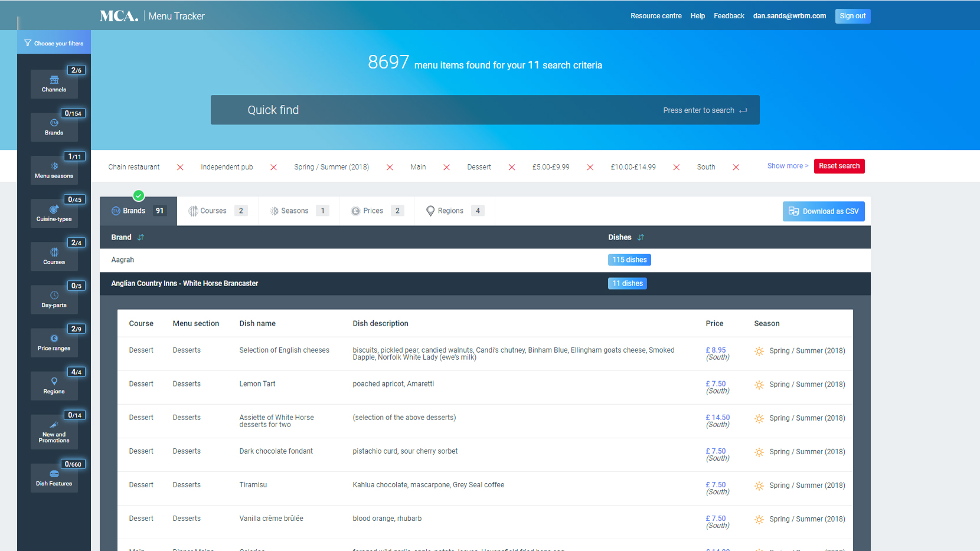
Task: Switch to the Prices tab
Action: [378, 211]
